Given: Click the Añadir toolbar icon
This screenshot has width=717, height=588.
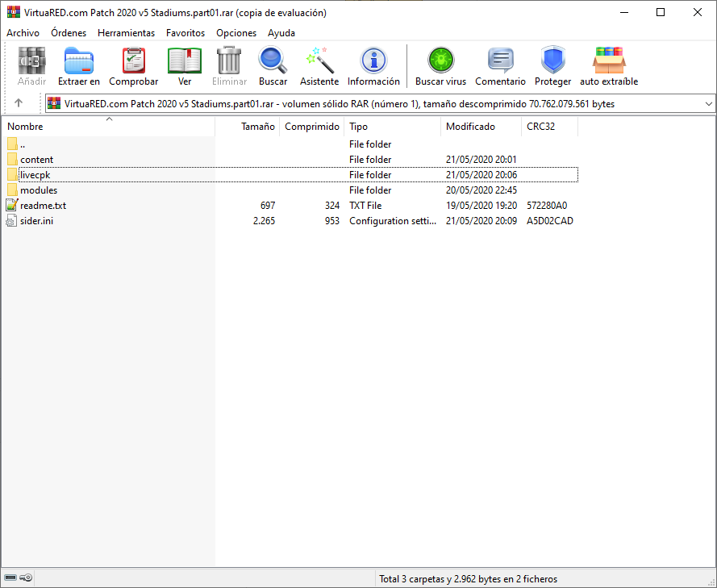Looking at the screenshot, I should tap(31, 60).
